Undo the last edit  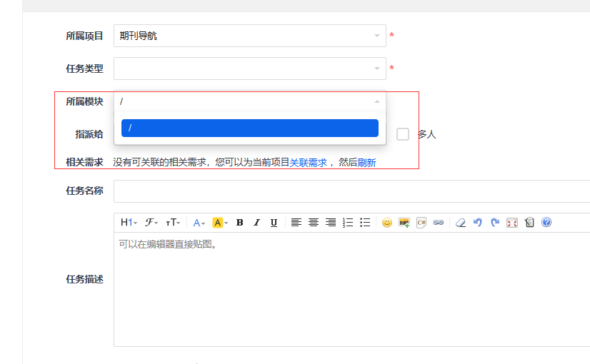click(x=477, y=223)
